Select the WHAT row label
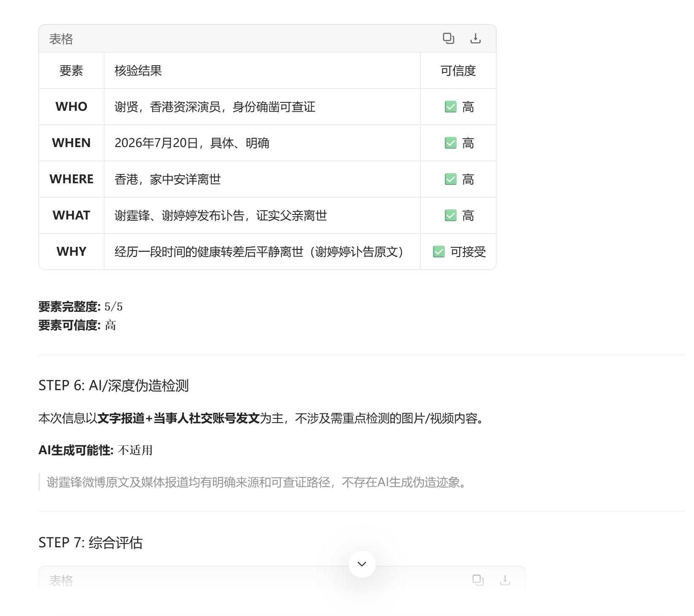This screenshot has width=694, height=616. click(71, 215)
